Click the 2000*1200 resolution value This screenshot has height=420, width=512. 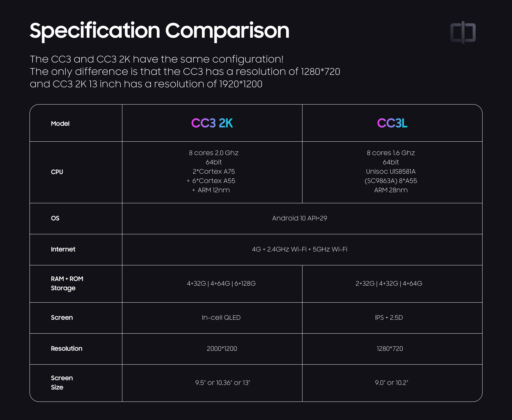pos(222,349)
